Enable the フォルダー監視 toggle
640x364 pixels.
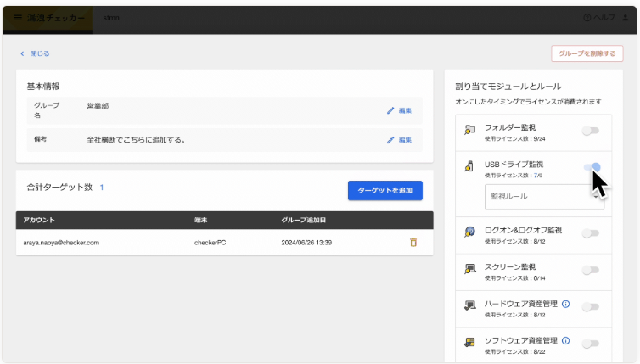pyautogui.click(x=591, y=131)
